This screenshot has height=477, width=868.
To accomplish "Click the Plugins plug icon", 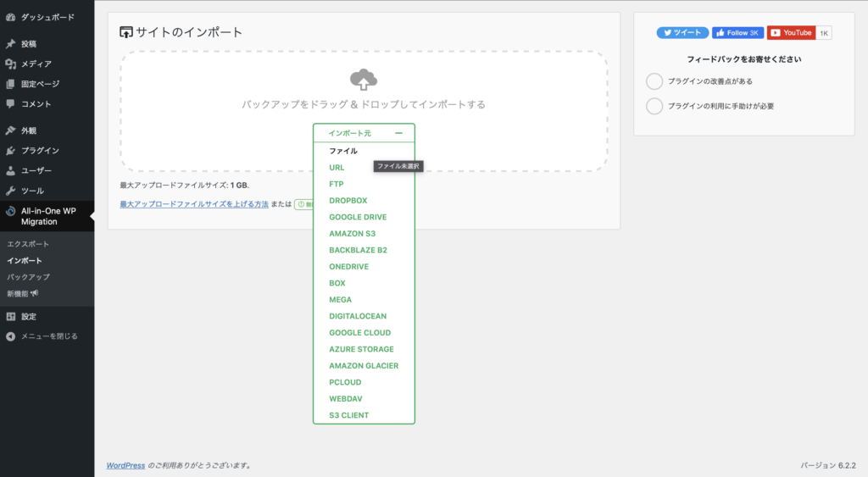I will (10, 151).
